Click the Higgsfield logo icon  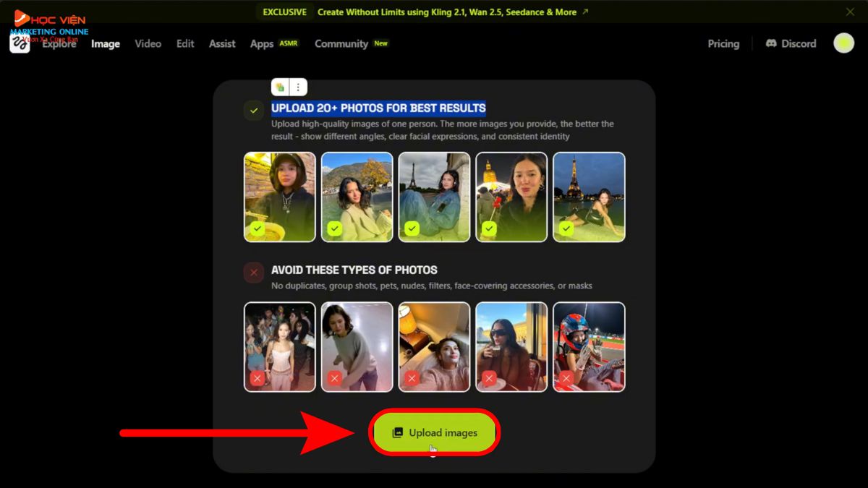(20, 44)
